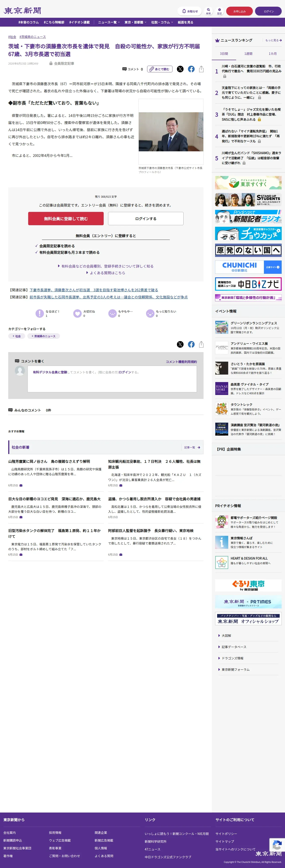Open footer link 会社案内
This screenshot has width=285, height=868.
point(10,833)
